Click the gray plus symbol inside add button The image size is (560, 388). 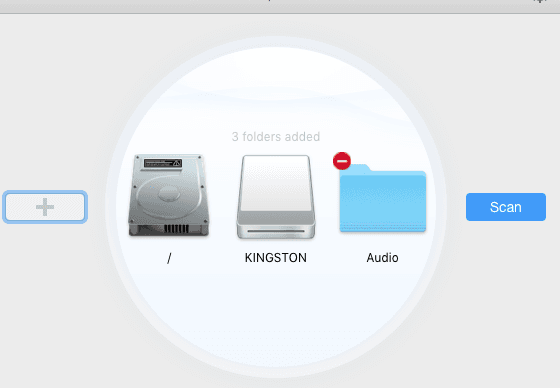click(45, 207)
